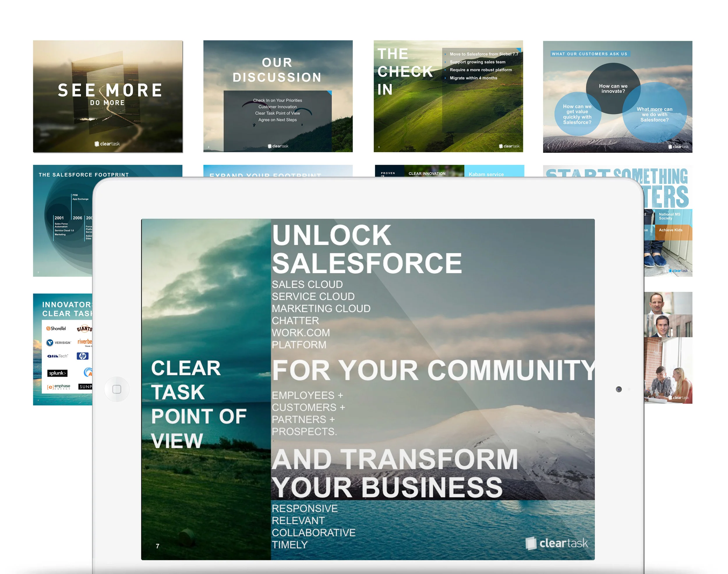
Task: Click the CLEAR INNOVATION label
Action: (x=427, y=174)
